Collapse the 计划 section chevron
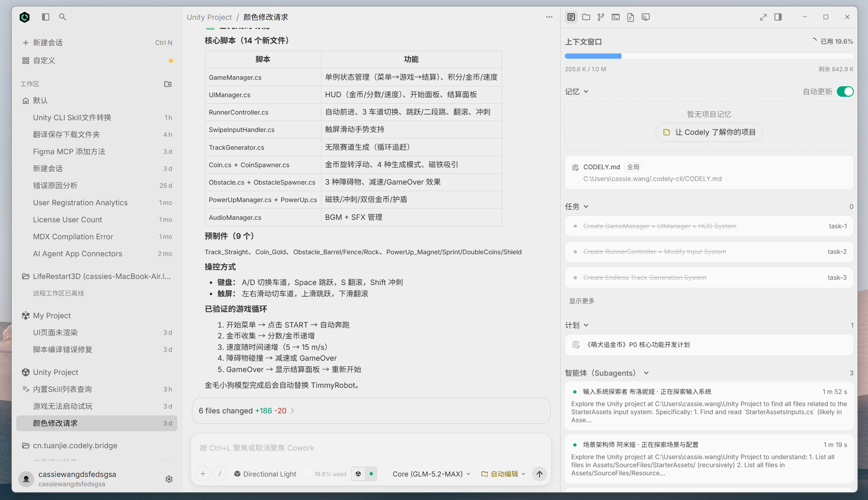Screen dimensions: 868x500 586,325
